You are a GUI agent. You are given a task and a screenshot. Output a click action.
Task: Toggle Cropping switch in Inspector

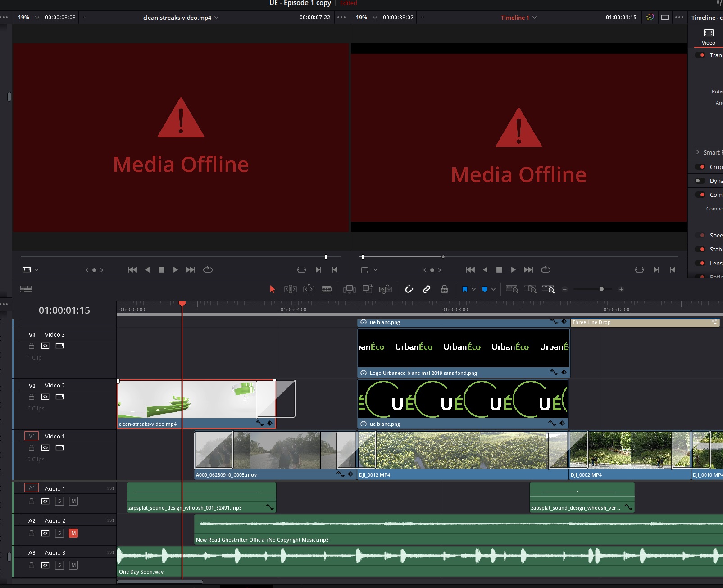pos(700,167)
